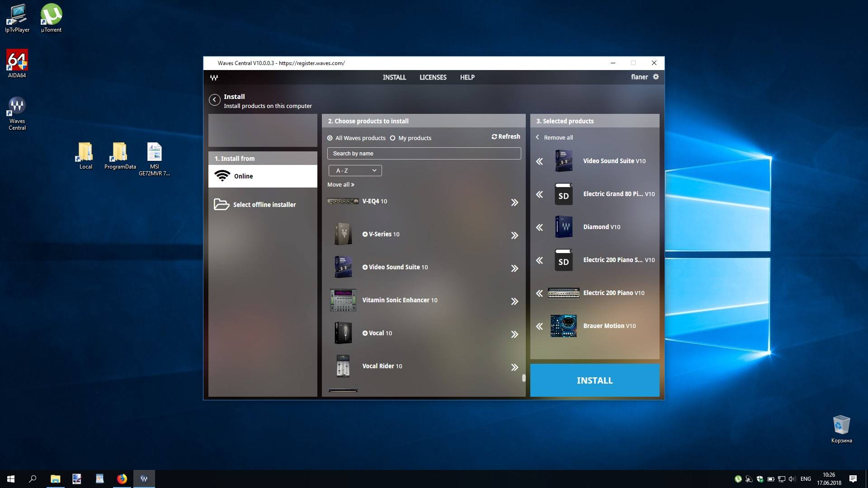868x488 pixels.
Task: Click the product list scrollbar thumb
Action: pos(524,378)
